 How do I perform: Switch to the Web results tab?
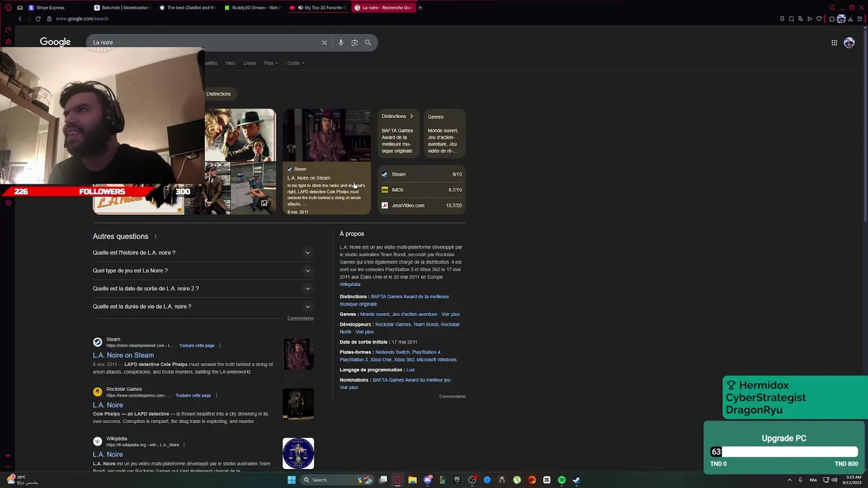coord(230,63)
